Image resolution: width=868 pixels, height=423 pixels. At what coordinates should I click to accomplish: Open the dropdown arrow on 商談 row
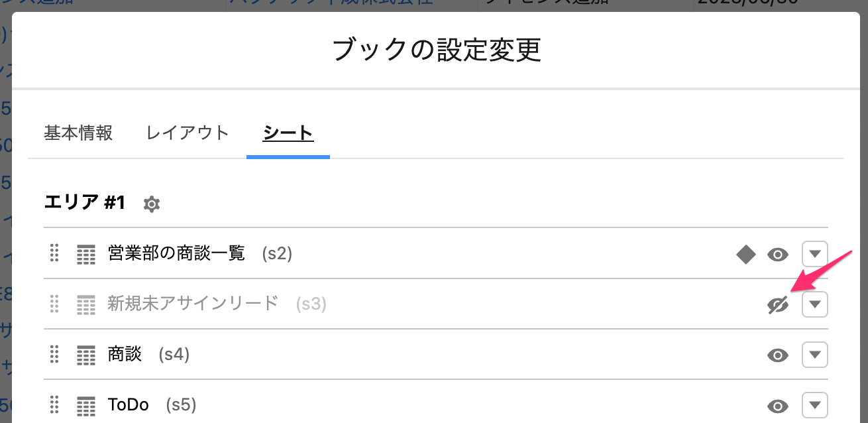815,355
